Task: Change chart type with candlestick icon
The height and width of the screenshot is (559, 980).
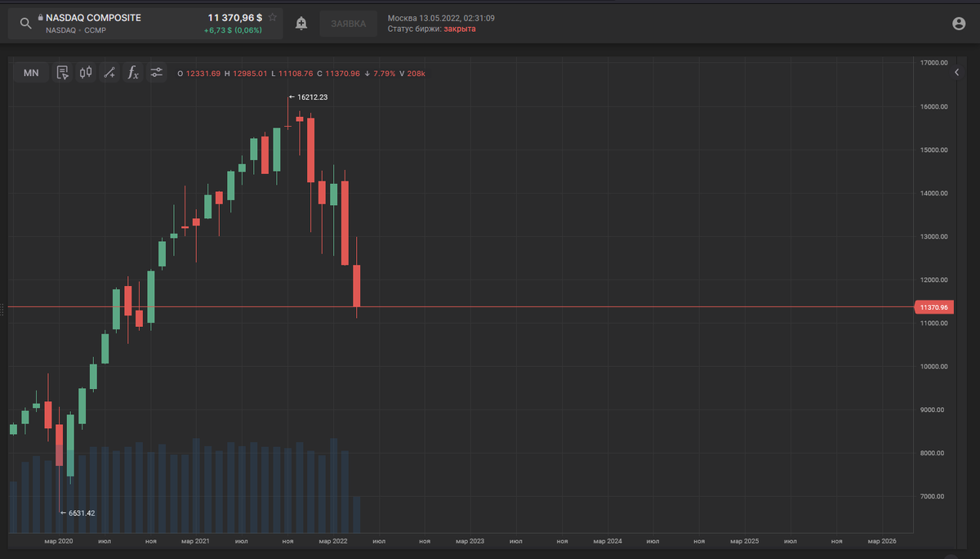Action: click(x=86, y=73)
